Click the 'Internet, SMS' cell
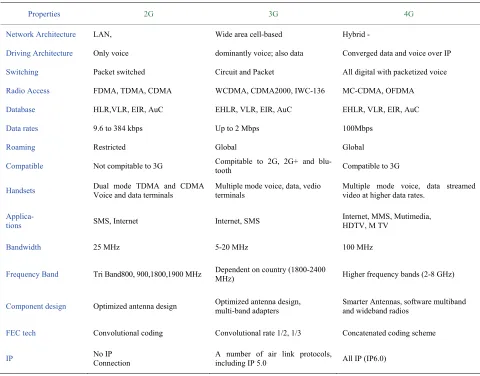The image size is (480, 376). (237, 221)
